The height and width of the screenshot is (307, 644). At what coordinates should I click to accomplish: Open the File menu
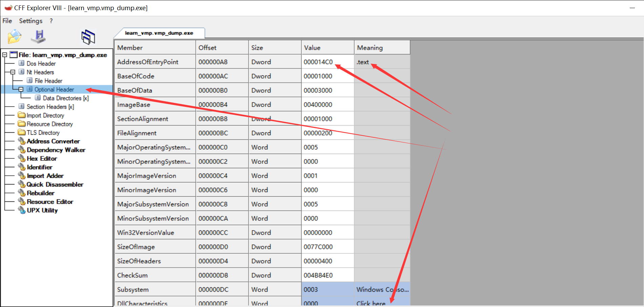(x=7, y=21)
